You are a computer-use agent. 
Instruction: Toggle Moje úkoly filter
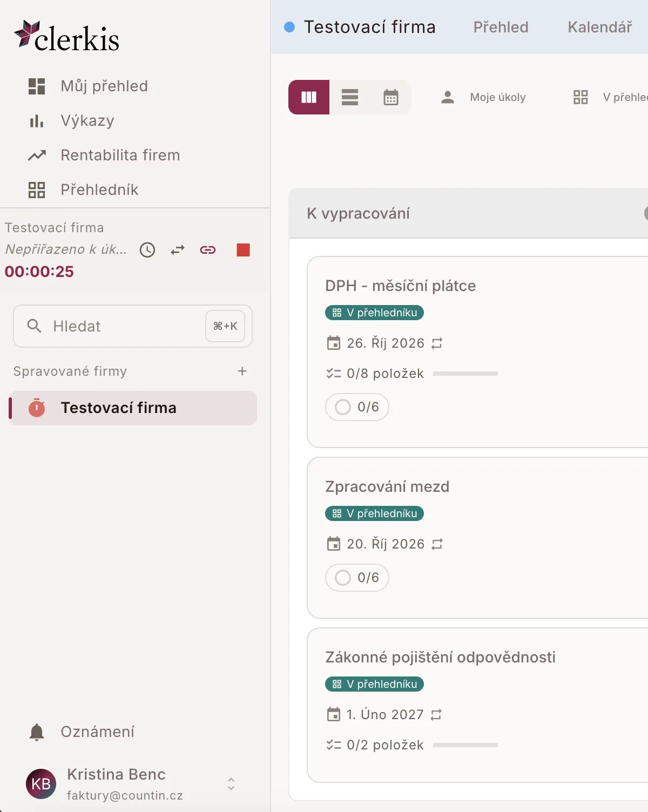pos(484,97)
